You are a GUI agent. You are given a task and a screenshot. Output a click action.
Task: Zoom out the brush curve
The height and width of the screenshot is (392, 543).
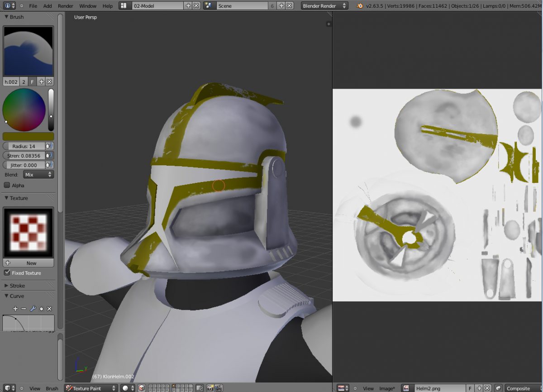coord(24,309)
